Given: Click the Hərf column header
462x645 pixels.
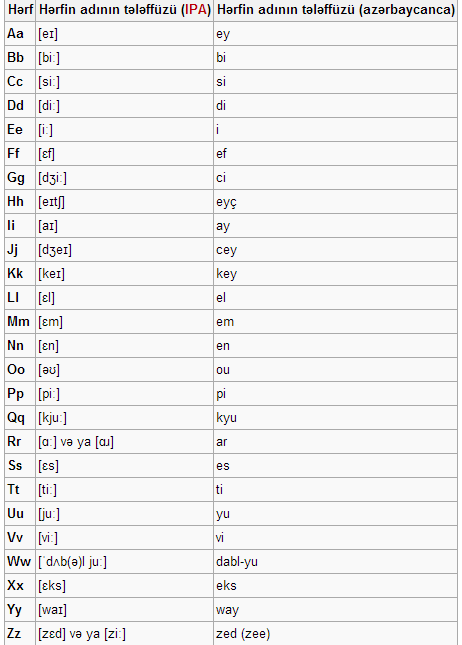Looking at the screenshot, I should 20,9.
